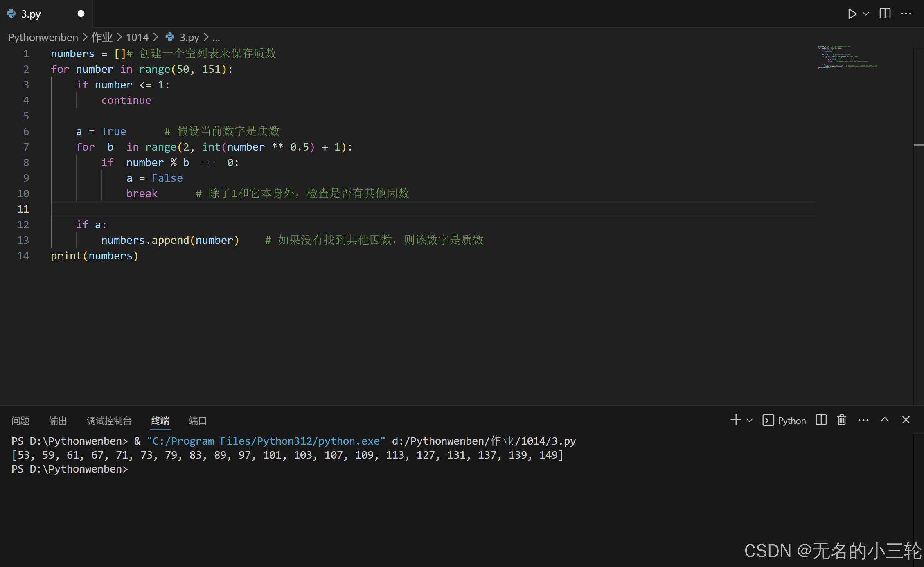This screenshot has height=567, width=924.
Task: Expand the 1014 breadcrumb item
Action: coord(137,37)
